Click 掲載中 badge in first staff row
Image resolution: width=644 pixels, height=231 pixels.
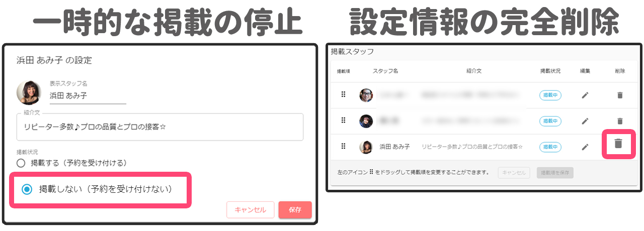[x=550, y=95]
